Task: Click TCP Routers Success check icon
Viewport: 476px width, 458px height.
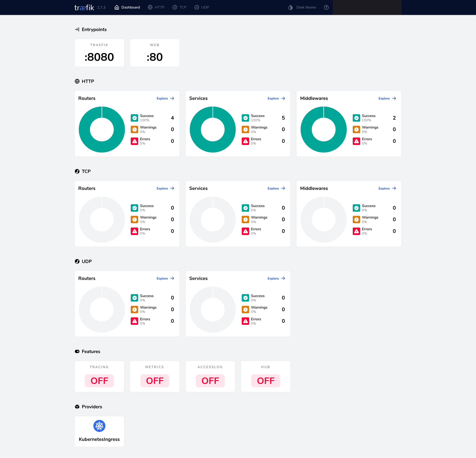Action: [135, 208]
